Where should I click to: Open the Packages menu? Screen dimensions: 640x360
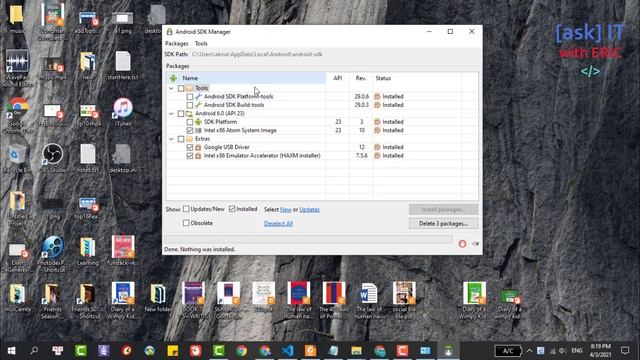pos(177,44)
